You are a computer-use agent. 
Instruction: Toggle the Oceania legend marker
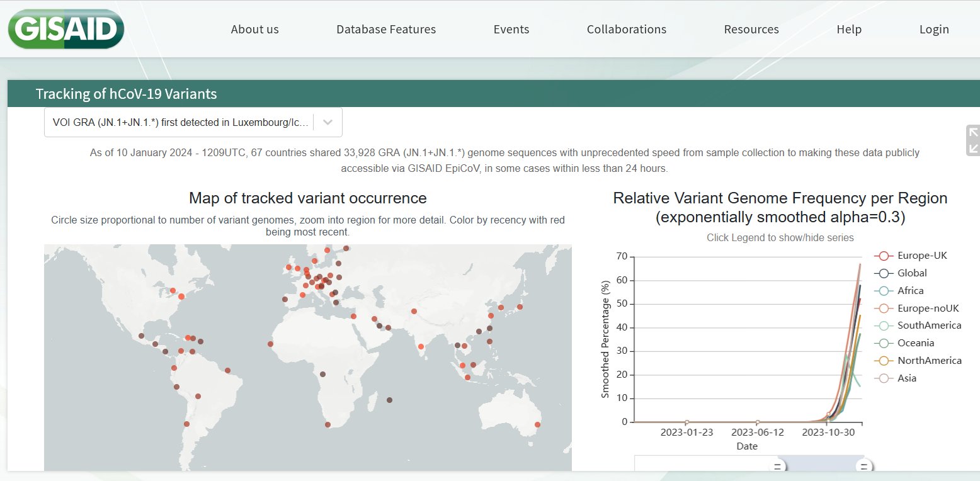[884, 343]
